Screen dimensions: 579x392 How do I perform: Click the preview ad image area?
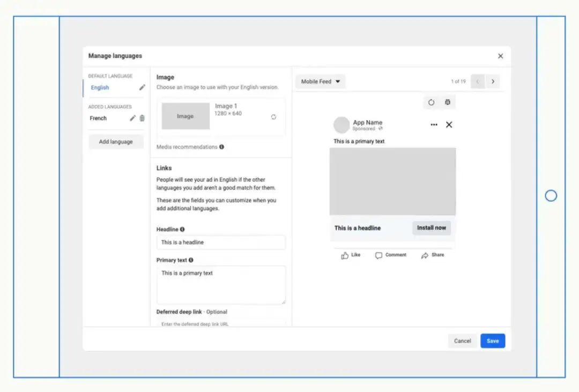[392, 181]
